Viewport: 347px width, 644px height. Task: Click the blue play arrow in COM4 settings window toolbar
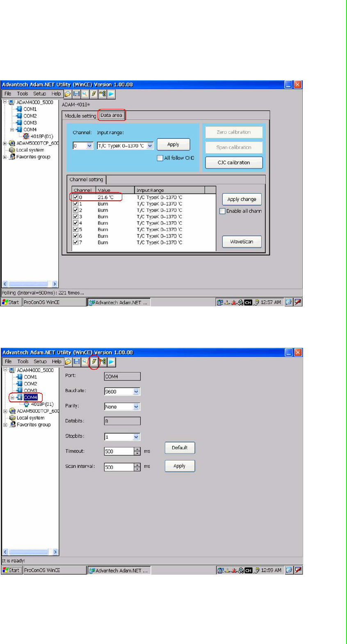tap(112, 362)
